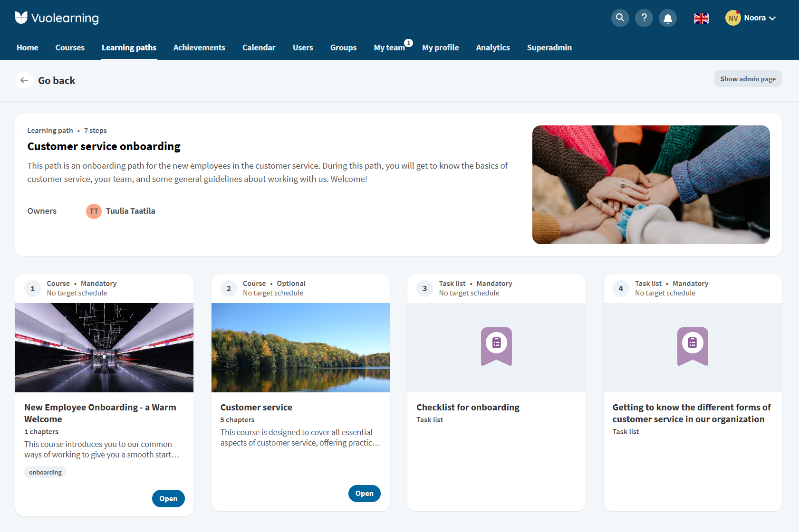Click the '1 chapters' text
This screenshot has width=799, height=532.
pos(41,432)
